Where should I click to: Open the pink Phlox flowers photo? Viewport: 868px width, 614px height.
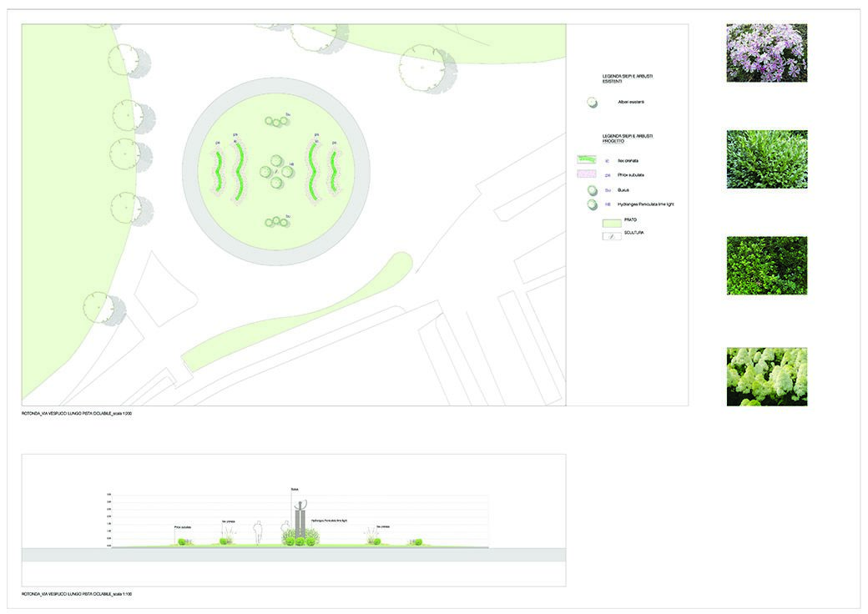[x=767, y=53]
